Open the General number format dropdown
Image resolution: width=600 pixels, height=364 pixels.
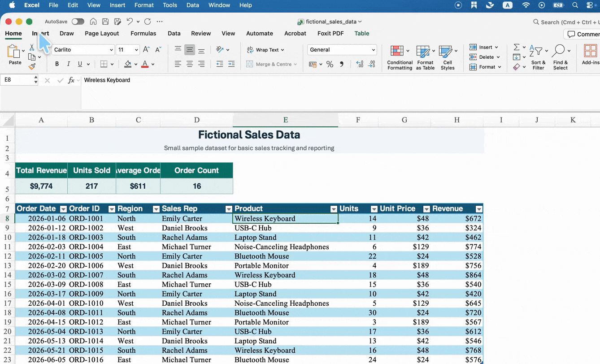[373, 50]
